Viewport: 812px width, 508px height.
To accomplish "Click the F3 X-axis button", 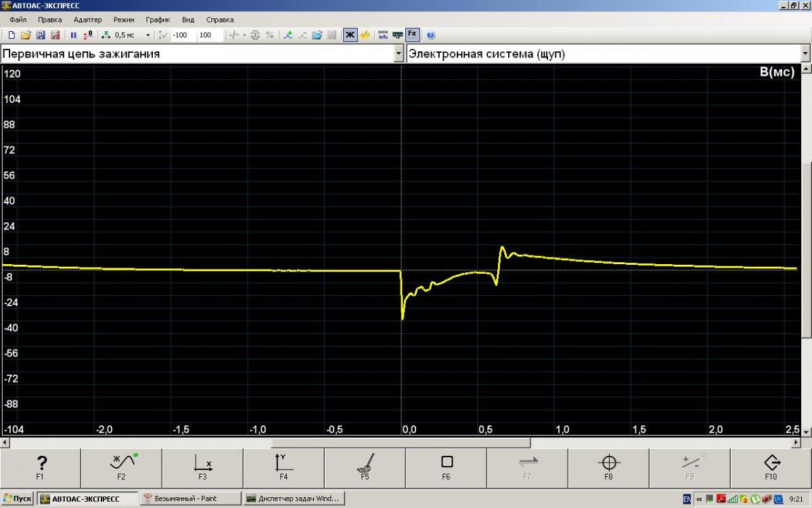I will (x=203, y=467).
